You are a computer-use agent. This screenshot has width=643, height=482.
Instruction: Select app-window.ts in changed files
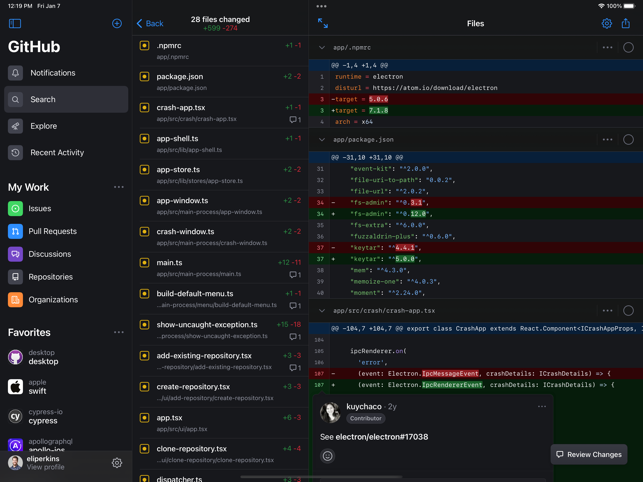[x=221, y=206]
